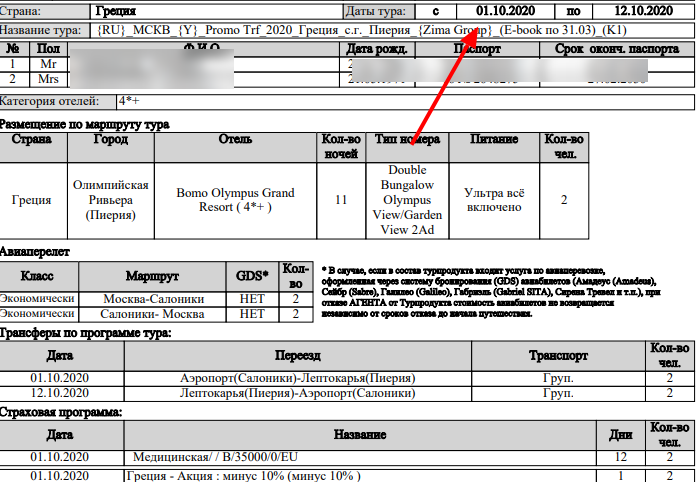Select "Mrs" in the tourist table
Image resolution: width=698 pixels, height=482 pixels.
48,79
